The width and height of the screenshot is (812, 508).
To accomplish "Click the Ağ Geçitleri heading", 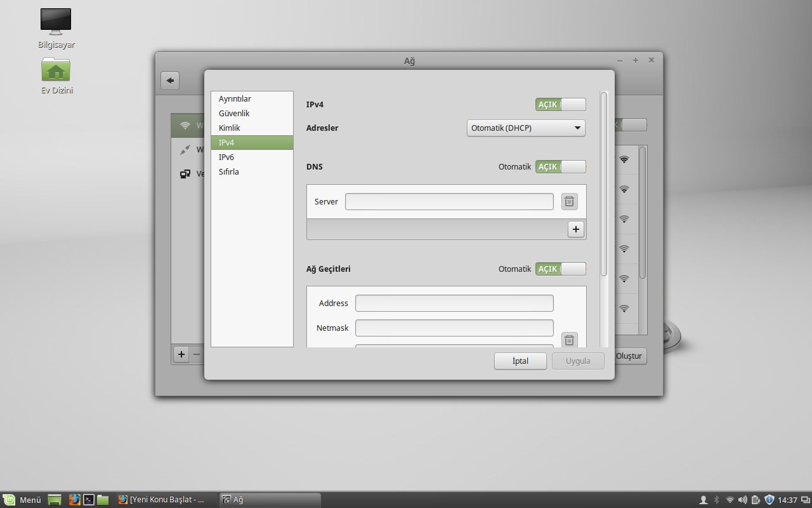I will 329,269.
